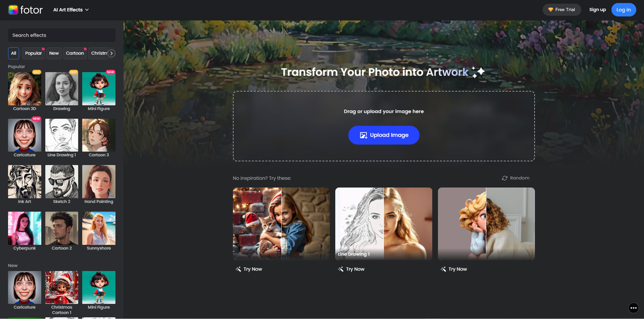Open the three-dots more options button

pos(633,308)
